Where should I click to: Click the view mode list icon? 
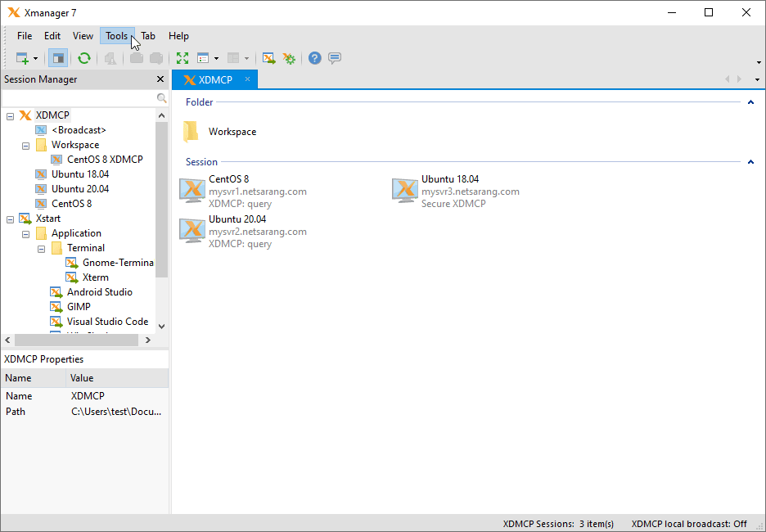click(x=203, y=59)
